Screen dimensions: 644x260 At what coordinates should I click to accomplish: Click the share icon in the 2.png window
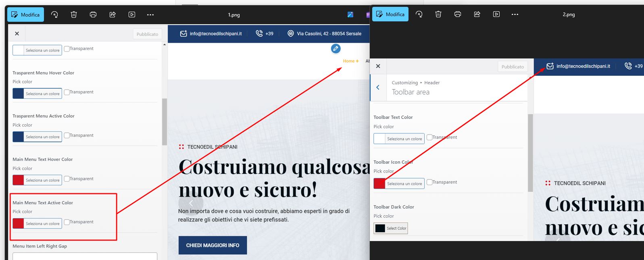pyautogui.click(x=477, y=14)
